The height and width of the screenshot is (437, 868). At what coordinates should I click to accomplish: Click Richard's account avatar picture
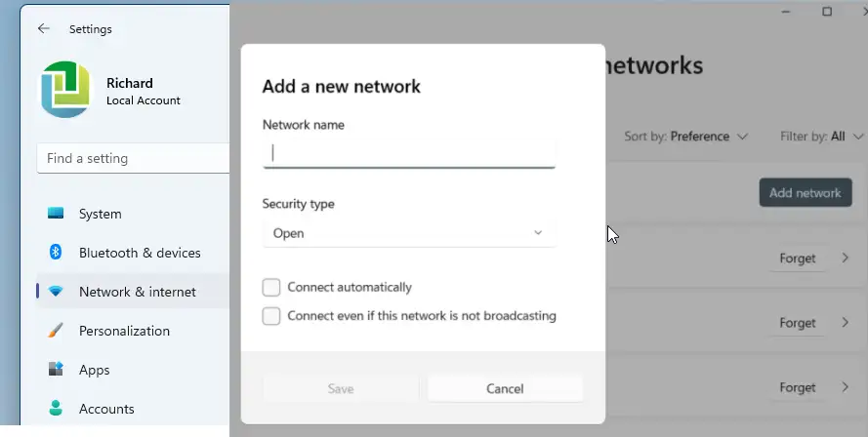(65, 90)
